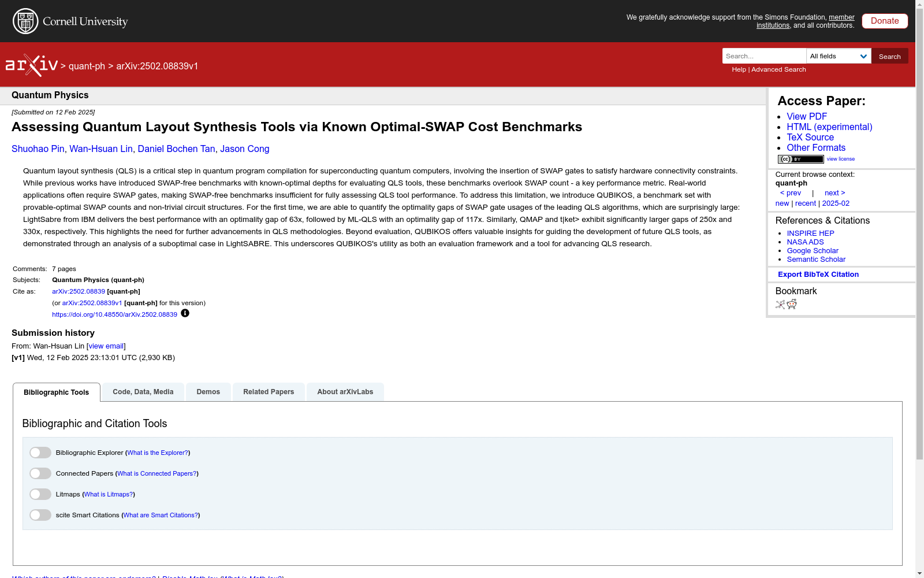This screenshot has height=578, width=924.
Task: Open the All fields search dropdown
Action: tap(839, 56)
